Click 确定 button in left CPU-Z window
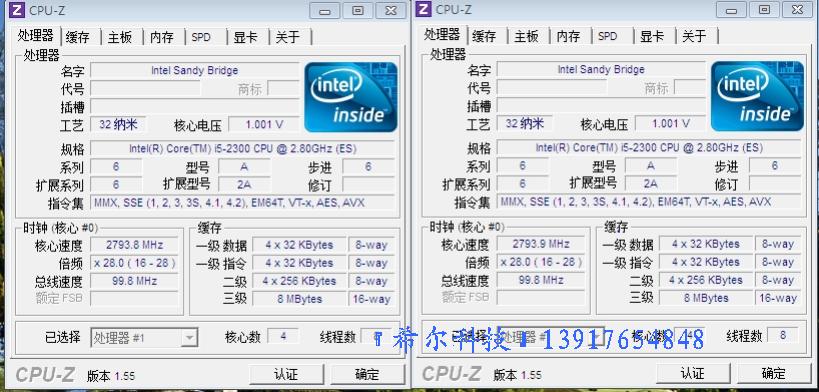The width and height of the screenshot is (819, 392). point(367,374)
